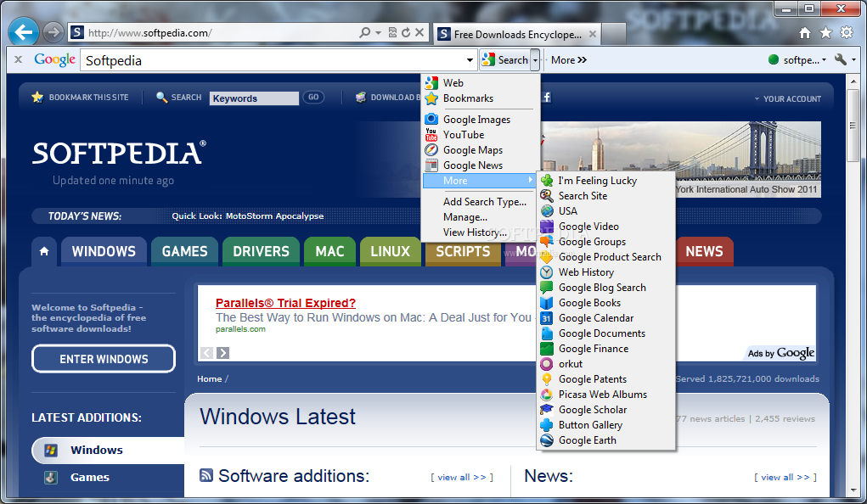This screenshot has width=867, height=504.
Task: Switch to the DRIVERS category tab
Action: (x=261, y=251)
